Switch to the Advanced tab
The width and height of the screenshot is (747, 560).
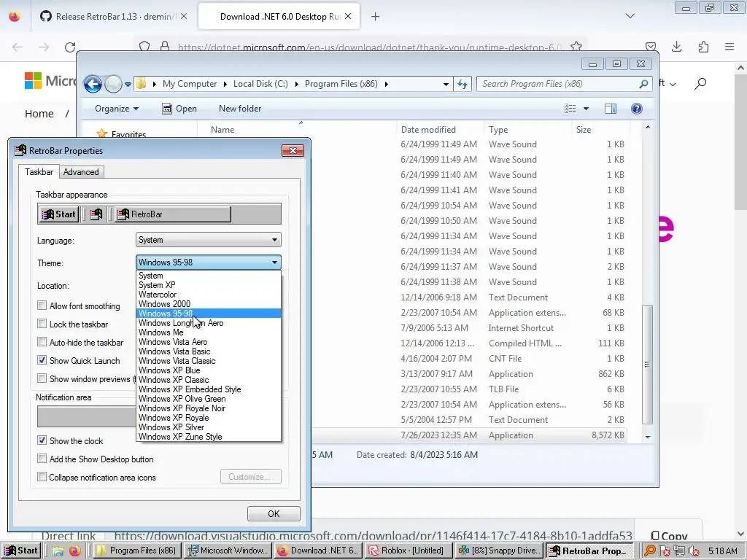[81, 172]
